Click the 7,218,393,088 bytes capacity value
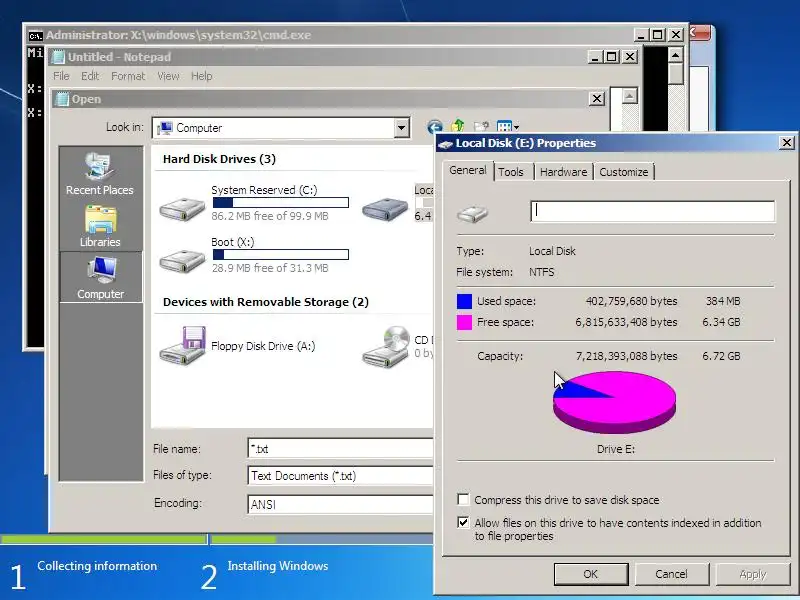 pyautogui.click(x=627, y=356)
